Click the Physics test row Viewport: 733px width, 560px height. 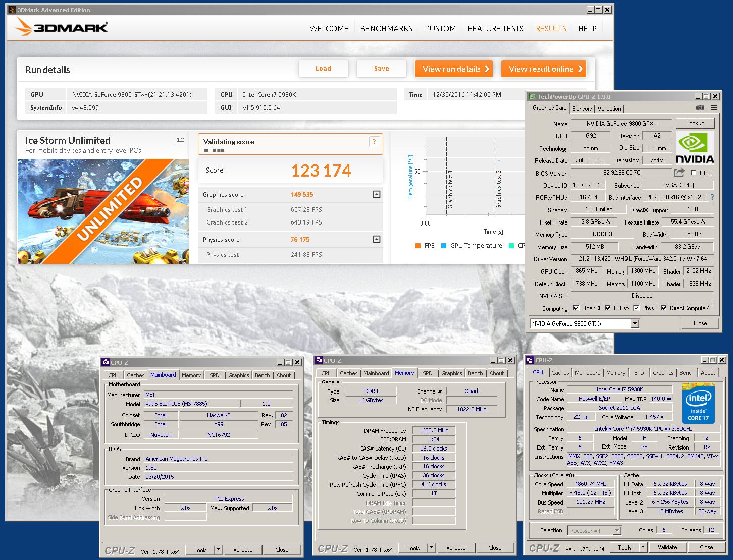click(x=290, y=255)
